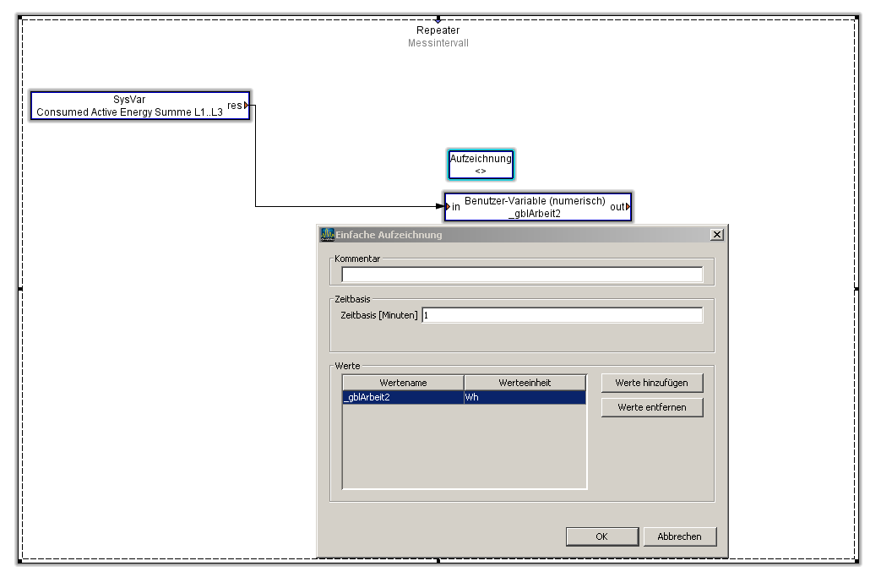Focus the Kommentar text field
The height and width of the screenshot is (588, 881).
[x=521, y=275]
